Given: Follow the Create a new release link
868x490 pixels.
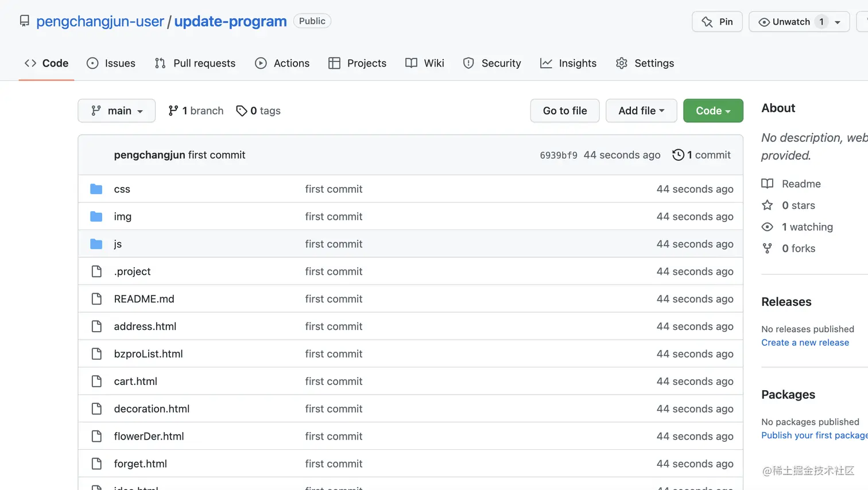Looking at the screenshot, I should tap(805, 343).
